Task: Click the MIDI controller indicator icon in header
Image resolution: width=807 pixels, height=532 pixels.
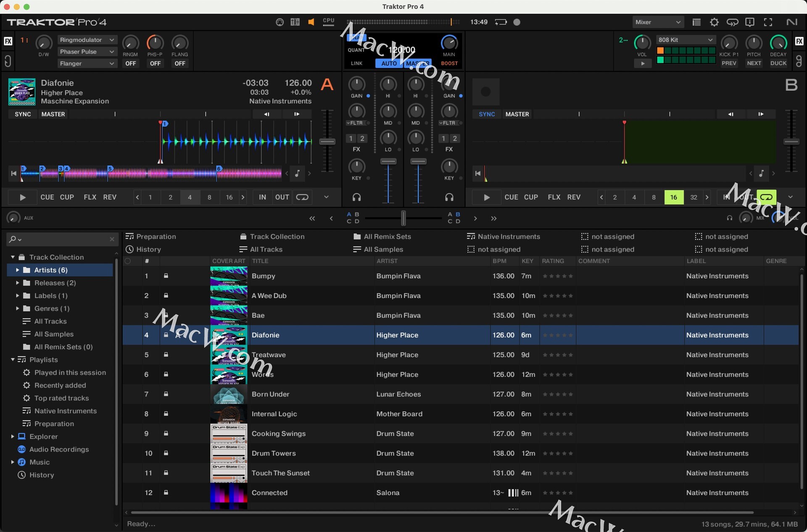Action: point(280,22)
